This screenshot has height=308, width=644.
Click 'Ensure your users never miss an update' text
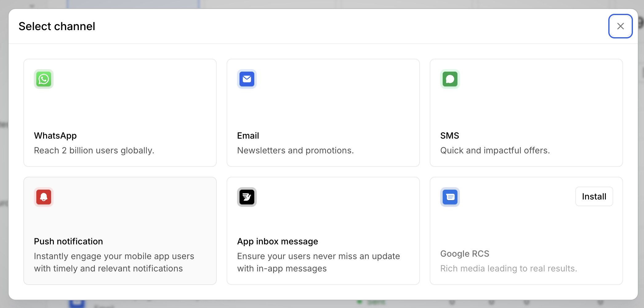[318, 256]
